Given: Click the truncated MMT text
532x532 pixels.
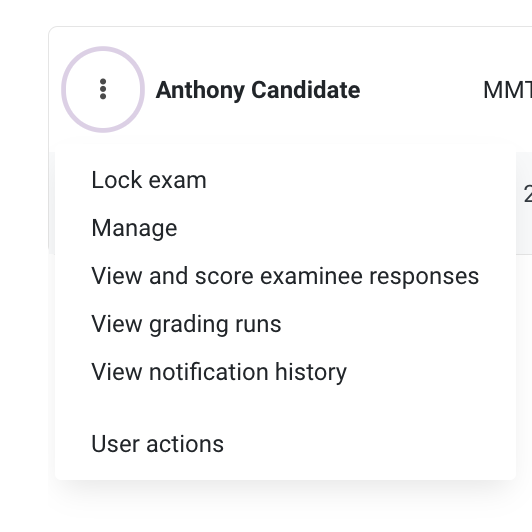Looking at the screenshot, I should tap(508, 90).
